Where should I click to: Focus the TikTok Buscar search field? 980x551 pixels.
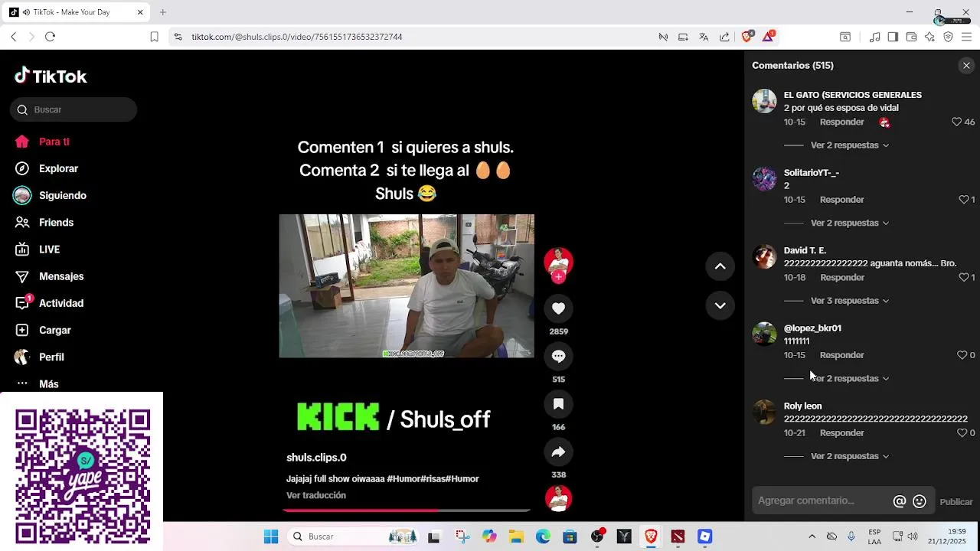73,109
